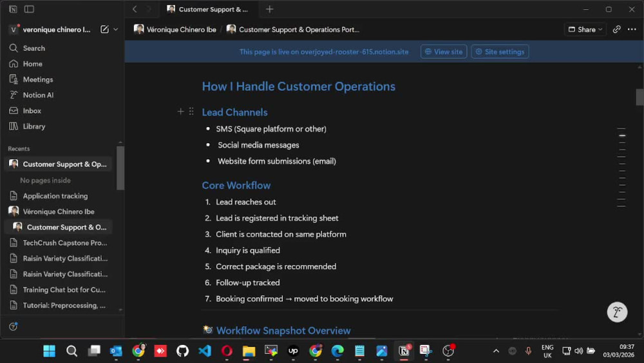
Task: Open the Véronique Chinero Ibe page in Recents
Action: coord(59,211)
